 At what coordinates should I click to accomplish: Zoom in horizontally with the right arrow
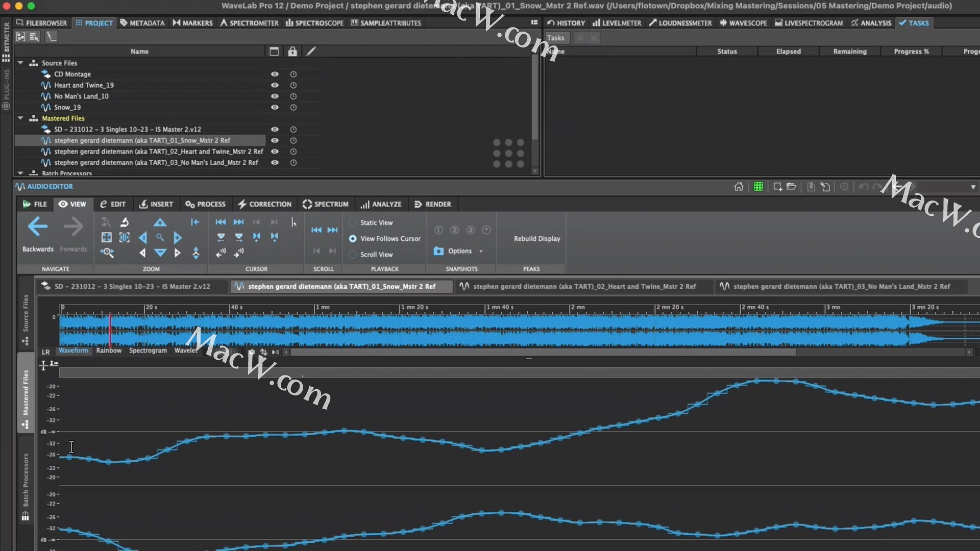[x=178, y=238]
